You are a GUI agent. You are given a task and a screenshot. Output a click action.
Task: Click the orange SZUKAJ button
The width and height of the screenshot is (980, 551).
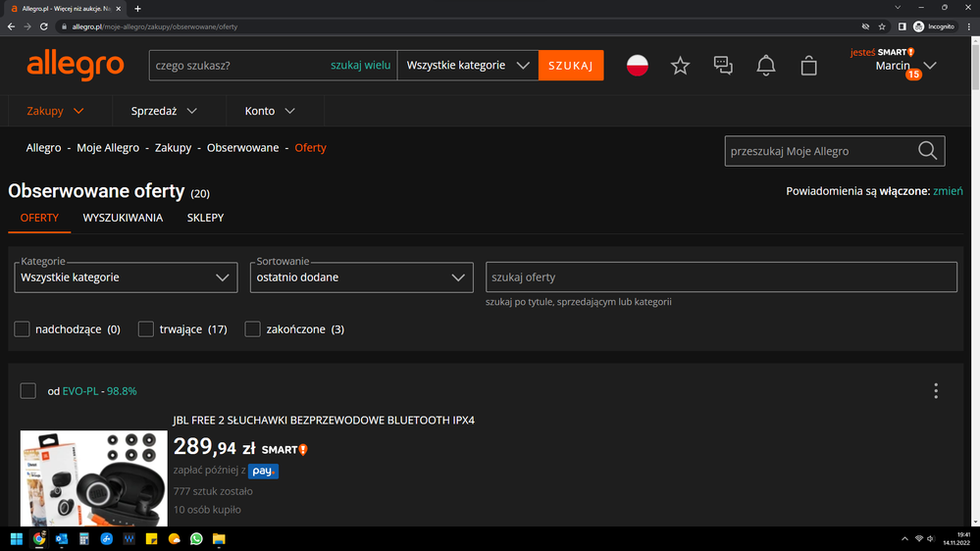coord(571,66)
